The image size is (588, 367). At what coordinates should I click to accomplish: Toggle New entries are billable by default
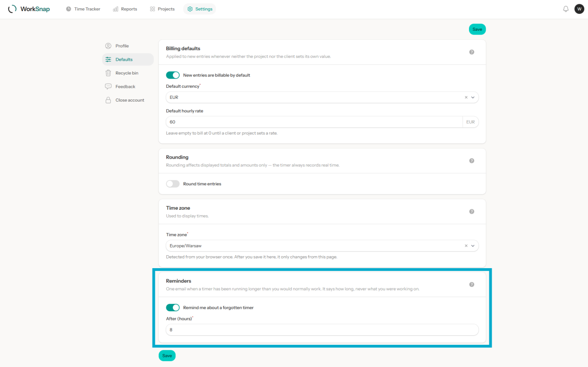173,75
